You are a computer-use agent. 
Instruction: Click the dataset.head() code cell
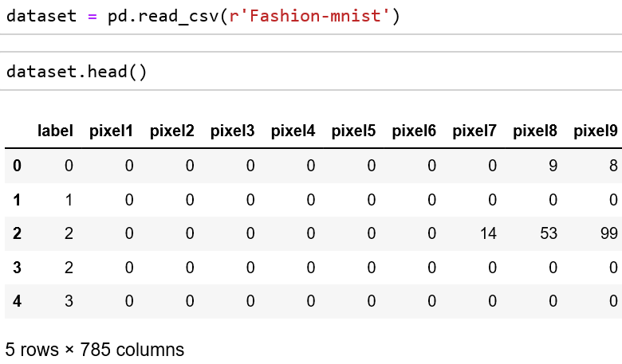click(x=311, y=72)
